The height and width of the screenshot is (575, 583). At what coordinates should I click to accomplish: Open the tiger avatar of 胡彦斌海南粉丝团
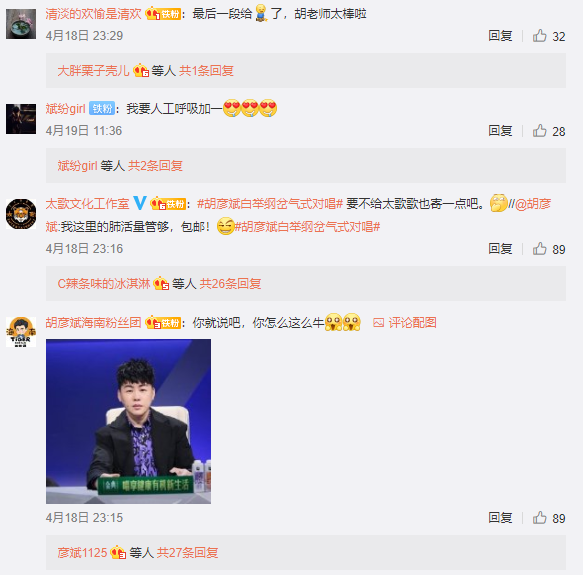point(21,332)
